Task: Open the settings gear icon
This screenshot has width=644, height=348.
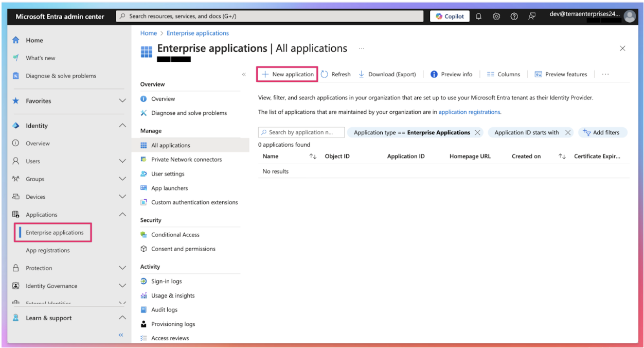Action: tap(496, 16)
